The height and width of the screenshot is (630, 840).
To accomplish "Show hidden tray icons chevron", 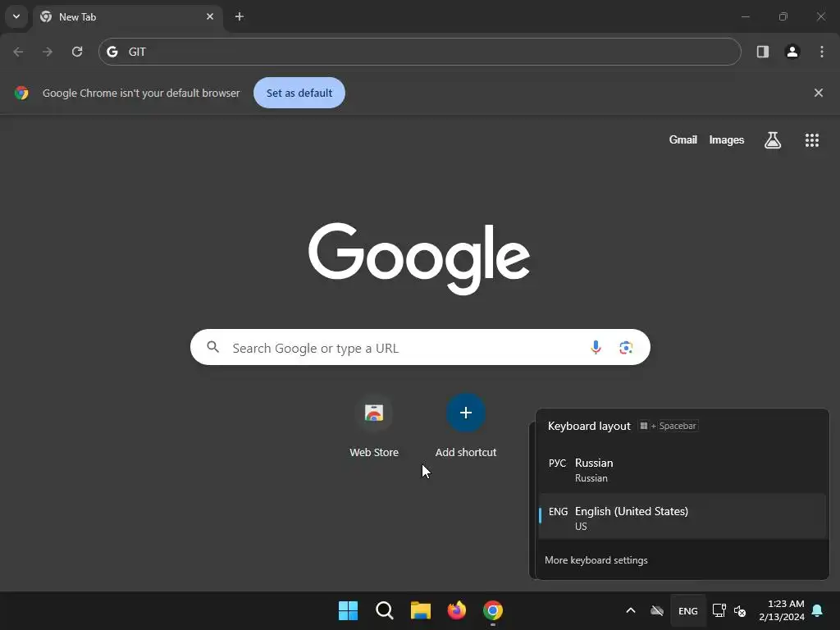I will [x=631, y=610].
